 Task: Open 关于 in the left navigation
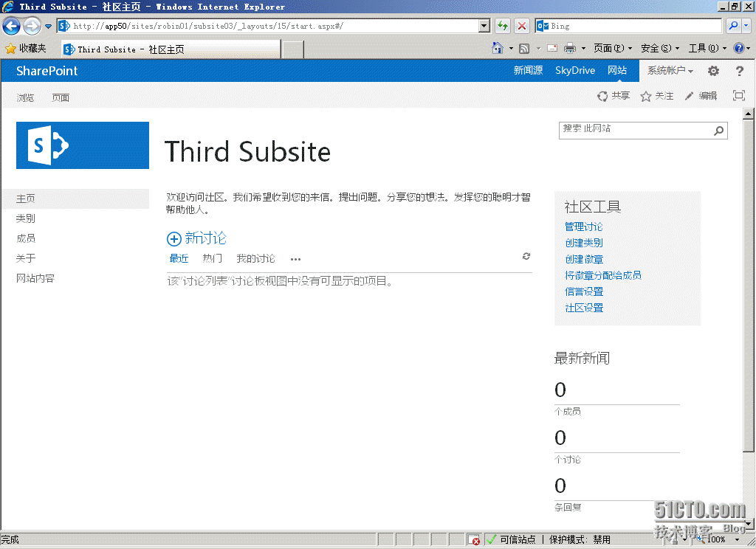pos(25,258)
